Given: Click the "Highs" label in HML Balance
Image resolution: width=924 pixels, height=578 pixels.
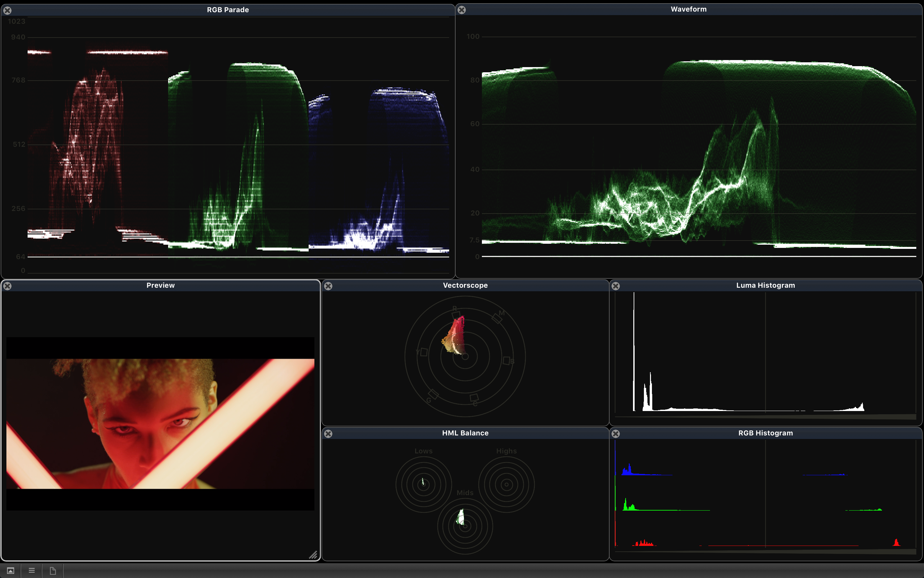Looking at the screenshot, I should (506, 451).
